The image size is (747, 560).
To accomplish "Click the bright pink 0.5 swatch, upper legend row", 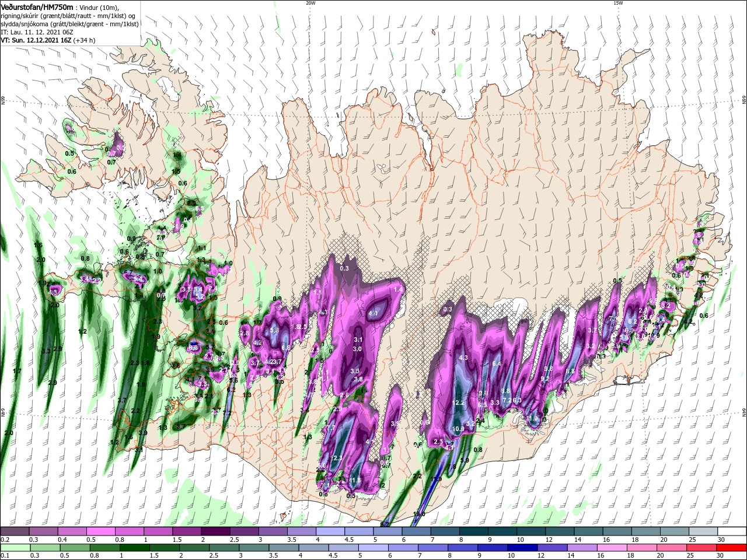I will pos(100,531).
